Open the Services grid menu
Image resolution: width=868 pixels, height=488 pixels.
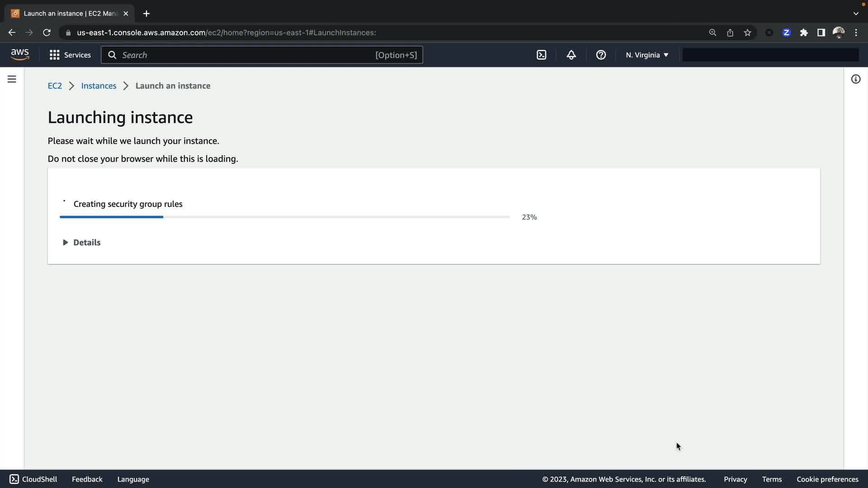[x=70, y=55]
